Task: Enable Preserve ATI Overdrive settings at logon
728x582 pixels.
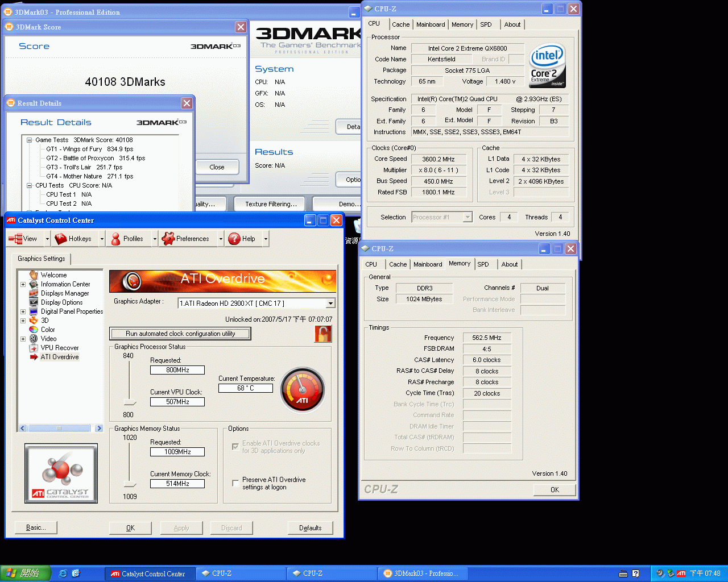Action: [235, 483]
